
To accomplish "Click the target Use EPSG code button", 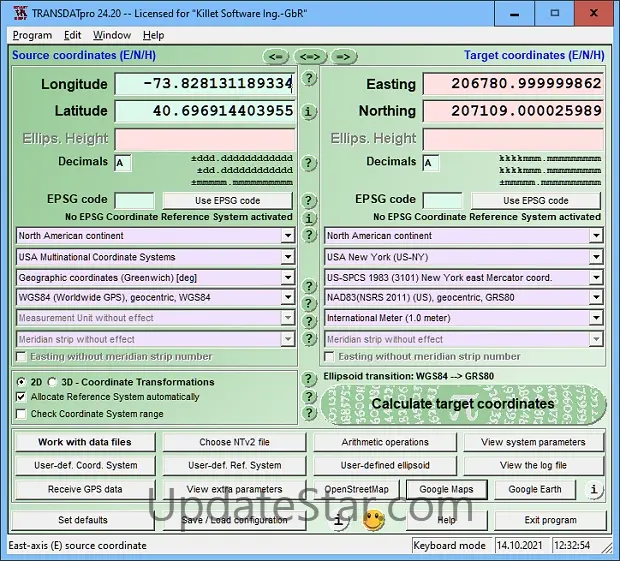I will coord(536,201).
